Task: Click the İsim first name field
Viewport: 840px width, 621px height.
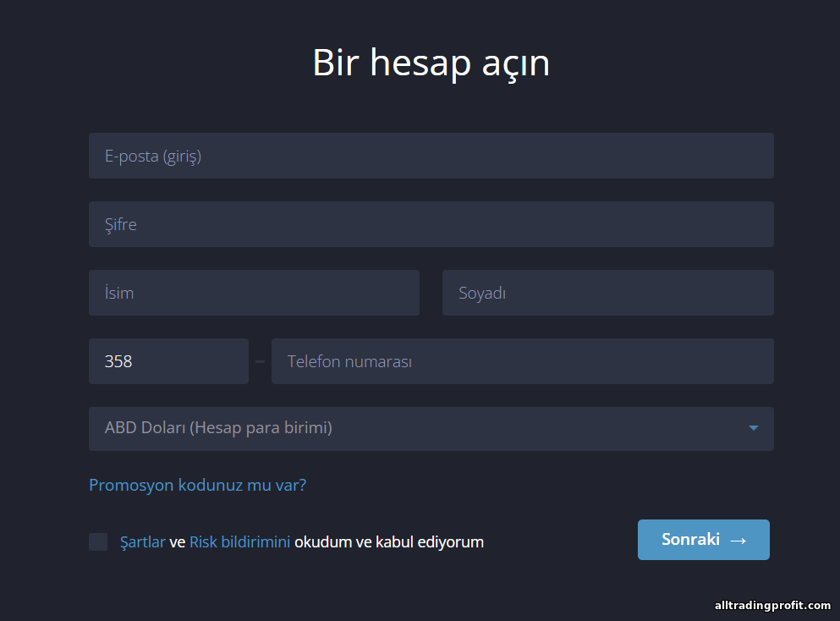Action: pyautogui.click(x=254, y=293)
